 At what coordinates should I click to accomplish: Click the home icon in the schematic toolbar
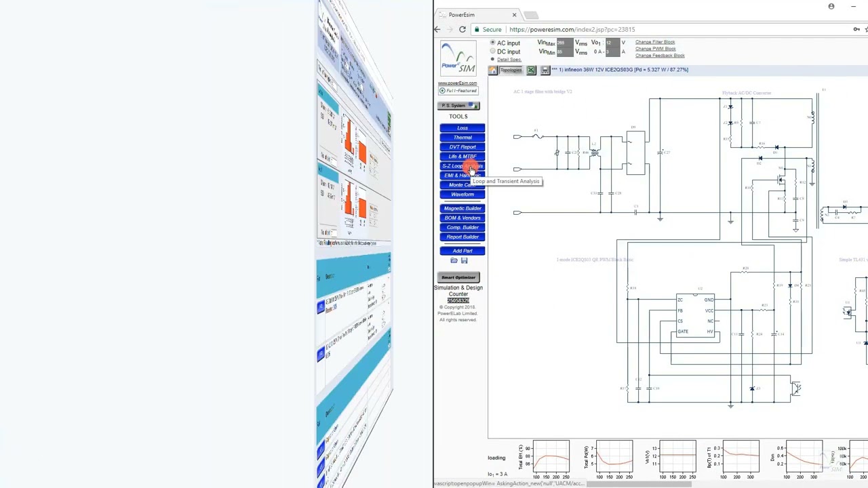(x=493, y=70)
